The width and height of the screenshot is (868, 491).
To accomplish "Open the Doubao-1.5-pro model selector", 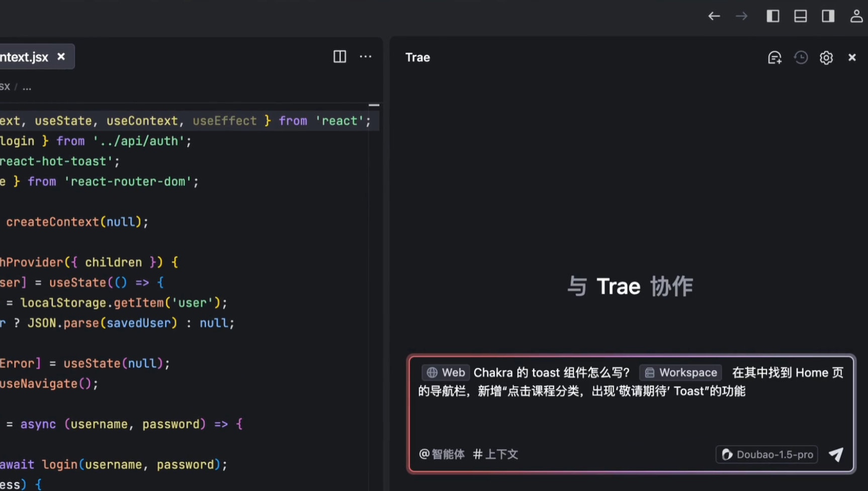I will 767,454.
